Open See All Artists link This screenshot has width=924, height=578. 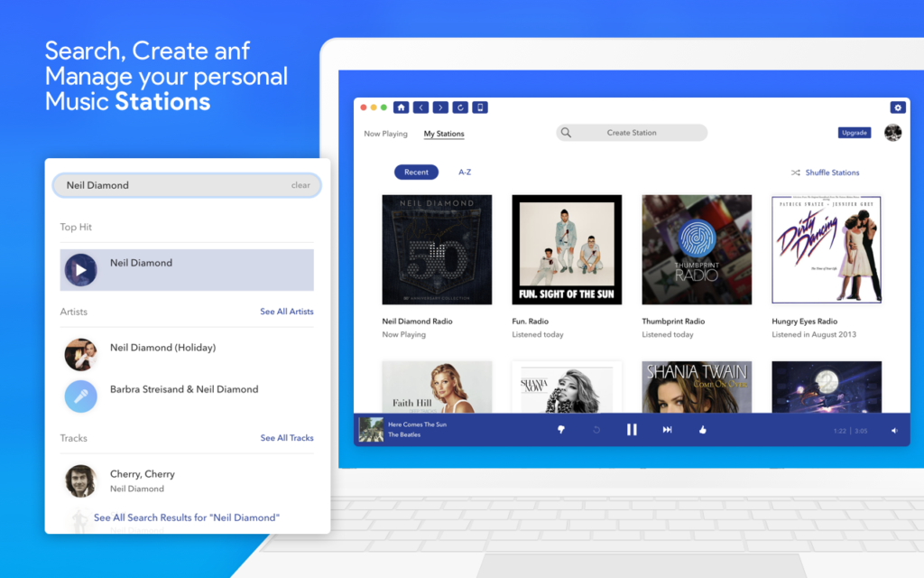[x=287, y=312]
